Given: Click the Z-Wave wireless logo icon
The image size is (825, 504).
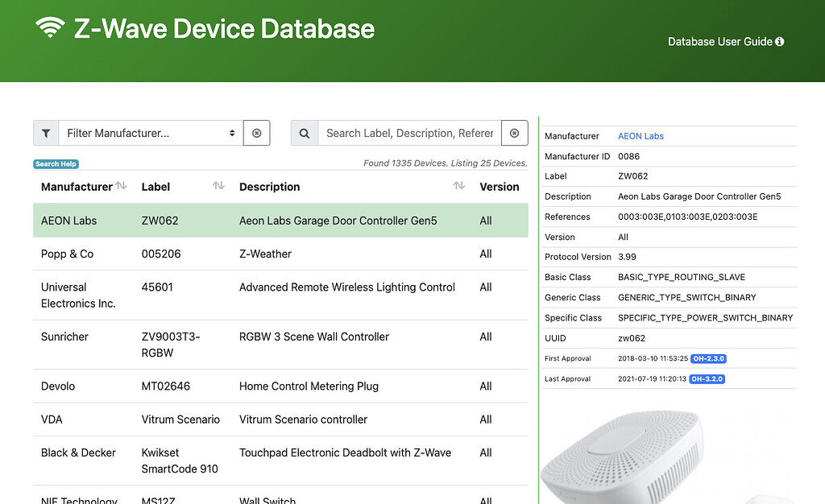Looking at the screenshot, I should click(50, 27).
